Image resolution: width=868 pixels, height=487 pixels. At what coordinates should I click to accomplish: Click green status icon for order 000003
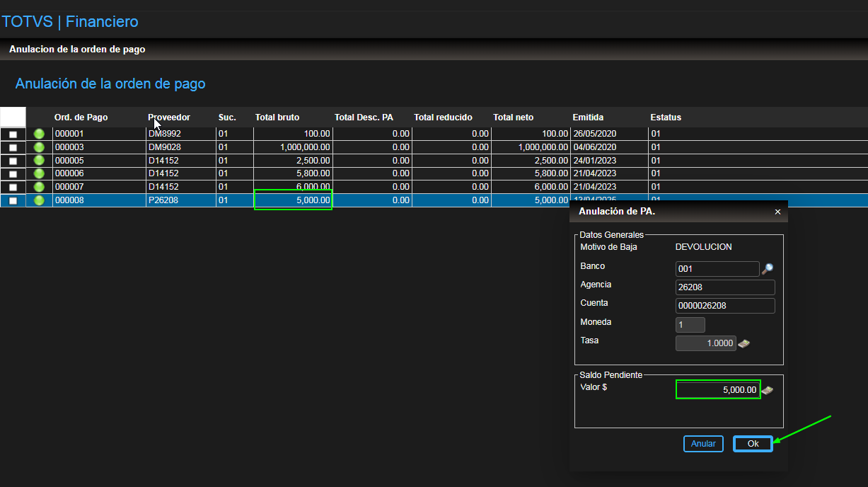[39, 147]
